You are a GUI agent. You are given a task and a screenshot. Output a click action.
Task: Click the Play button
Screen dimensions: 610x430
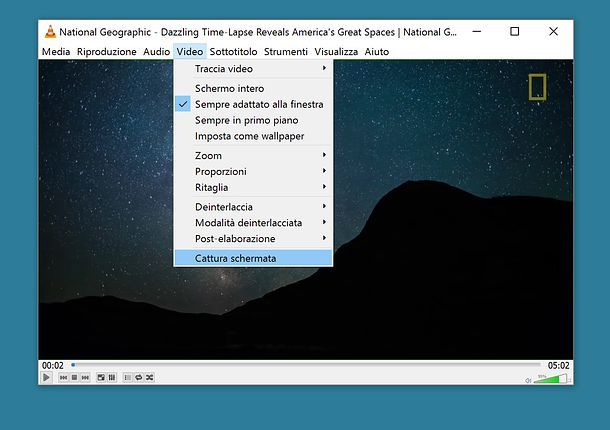tap(46, 377)
